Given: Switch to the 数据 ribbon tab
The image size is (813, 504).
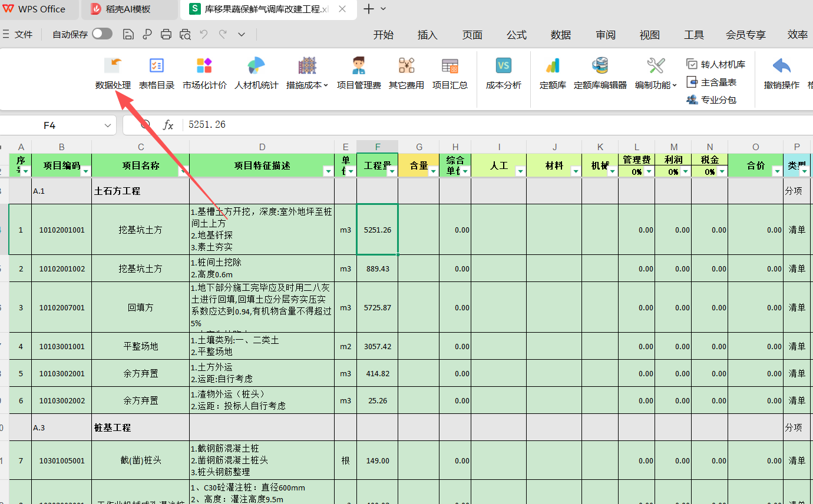Looking at the screenshot, I should 561,35.
